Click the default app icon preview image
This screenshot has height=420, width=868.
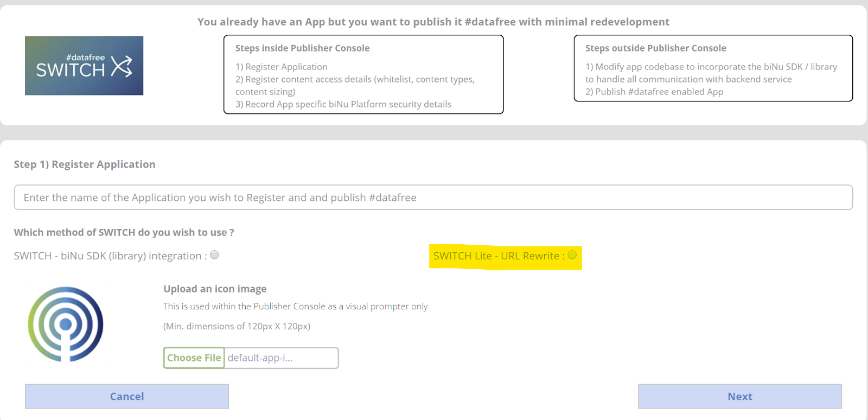tap(66, 324)
